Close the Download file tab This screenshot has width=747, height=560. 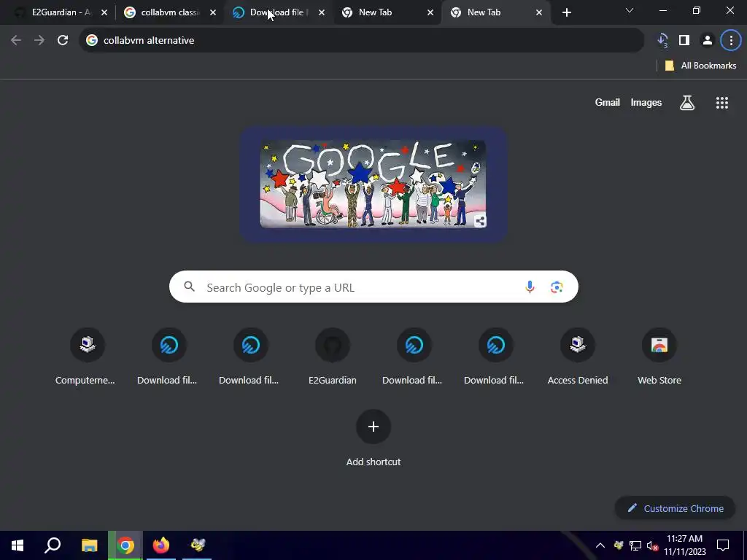click(322, 13)
